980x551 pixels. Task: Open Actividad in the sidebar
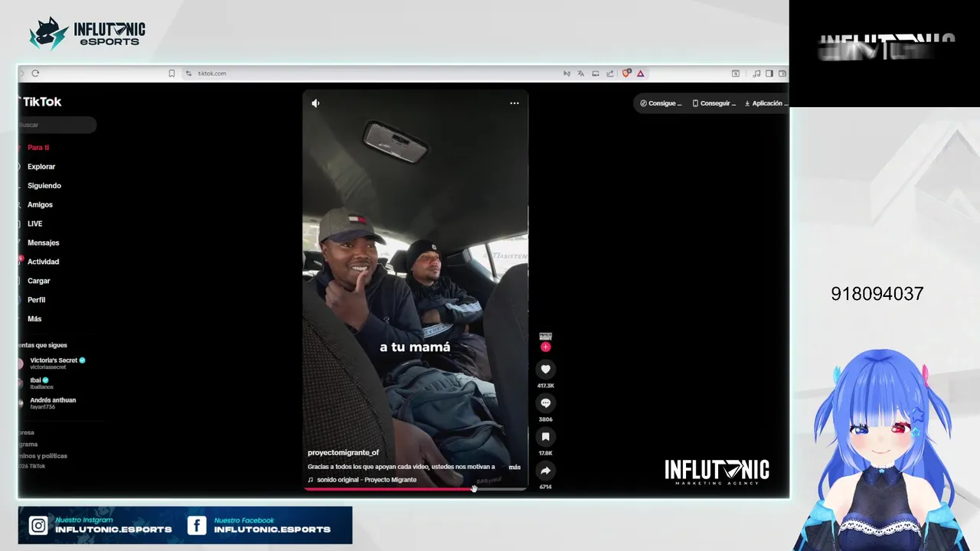point(43,262)
